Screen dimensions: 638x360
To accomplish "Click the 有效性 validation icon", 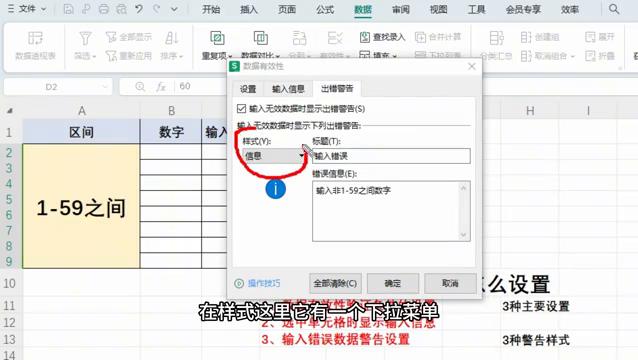I will pyautogui.click(x=335, y=38).
